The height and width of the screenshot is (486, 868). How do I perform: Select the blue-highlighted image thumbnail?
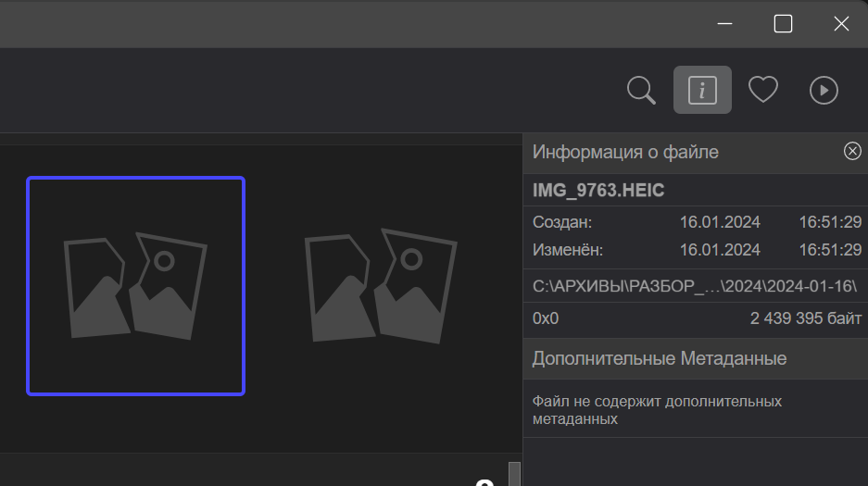(135, 286)
